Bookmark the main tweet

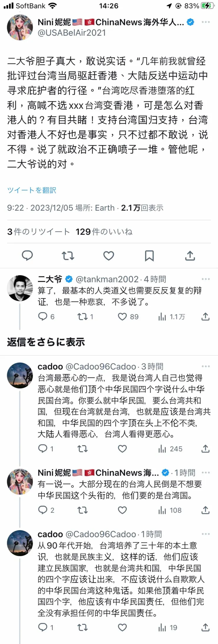click(149, 255)
